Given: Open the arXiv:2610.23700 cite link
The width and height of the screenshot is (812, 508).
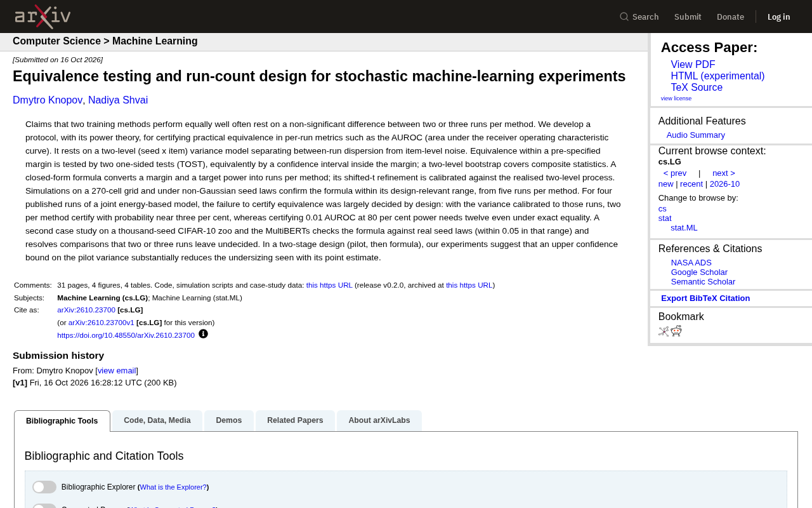Looking at the screenshot, I should tap(86, 310).
